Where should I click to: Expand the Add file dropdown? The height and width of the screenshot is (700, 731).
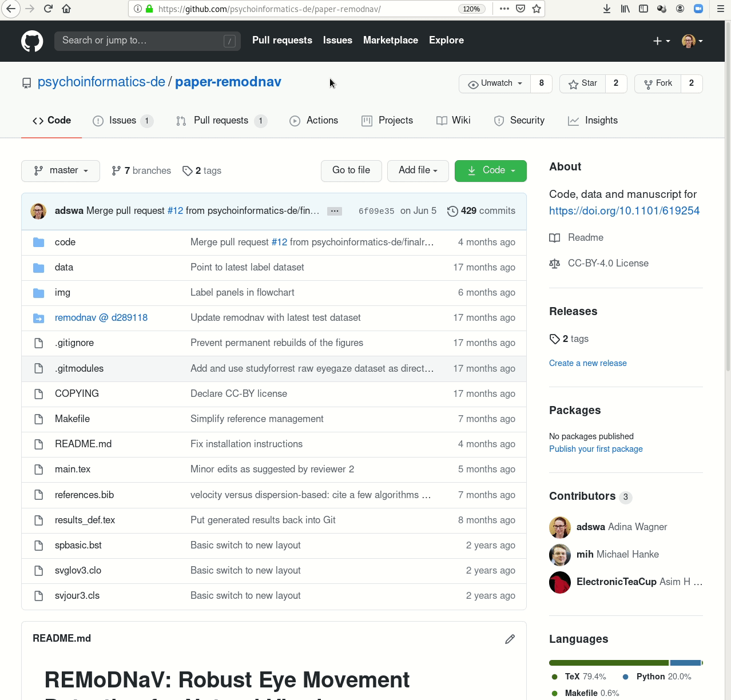(x=418, y=170)
